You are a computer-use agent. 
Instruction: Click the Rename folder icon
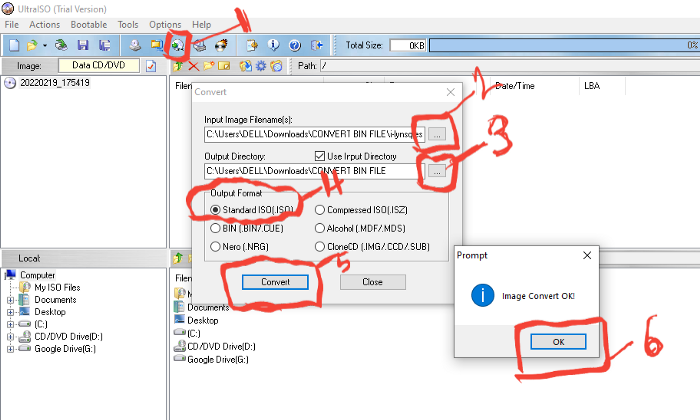224,66
